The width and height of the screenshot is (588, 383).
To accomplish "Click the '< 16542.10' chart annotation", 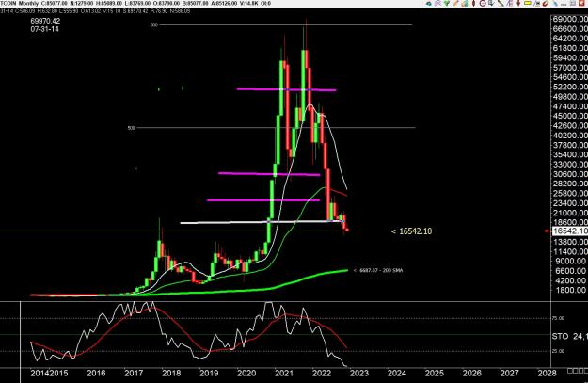I will coord(411,231).
